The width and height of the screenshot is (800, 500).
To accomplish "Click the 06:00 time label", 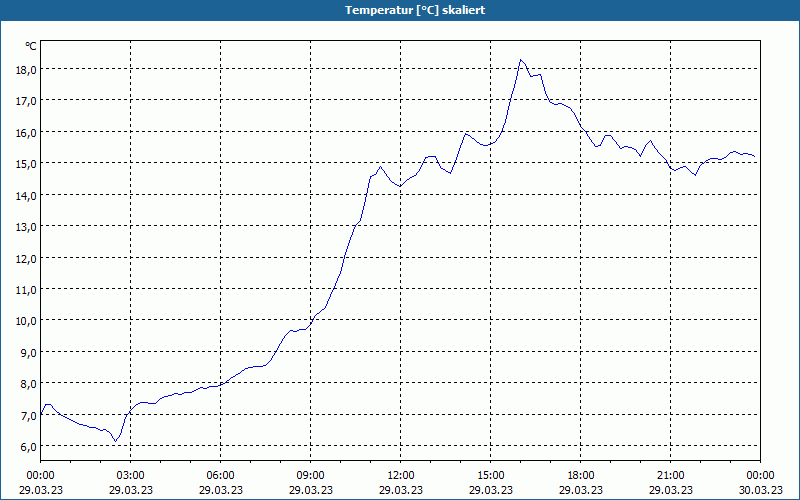I will [220, 476].
